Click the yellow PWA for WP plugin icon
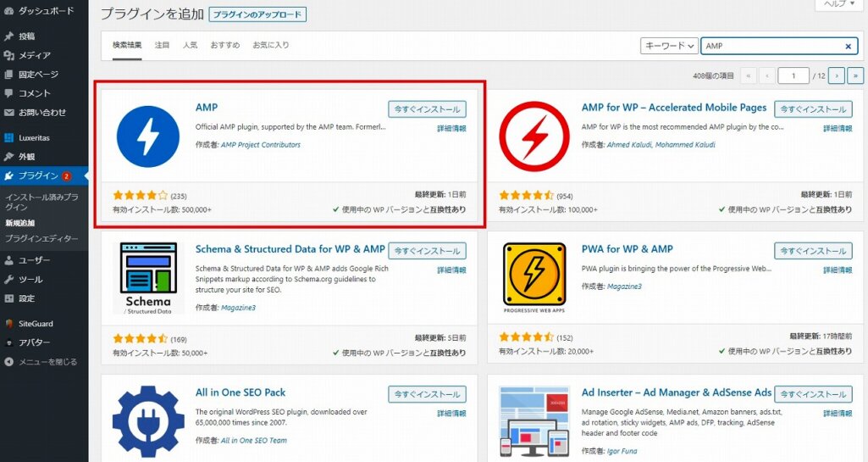The image size is (868, 462). click(534, 276)
